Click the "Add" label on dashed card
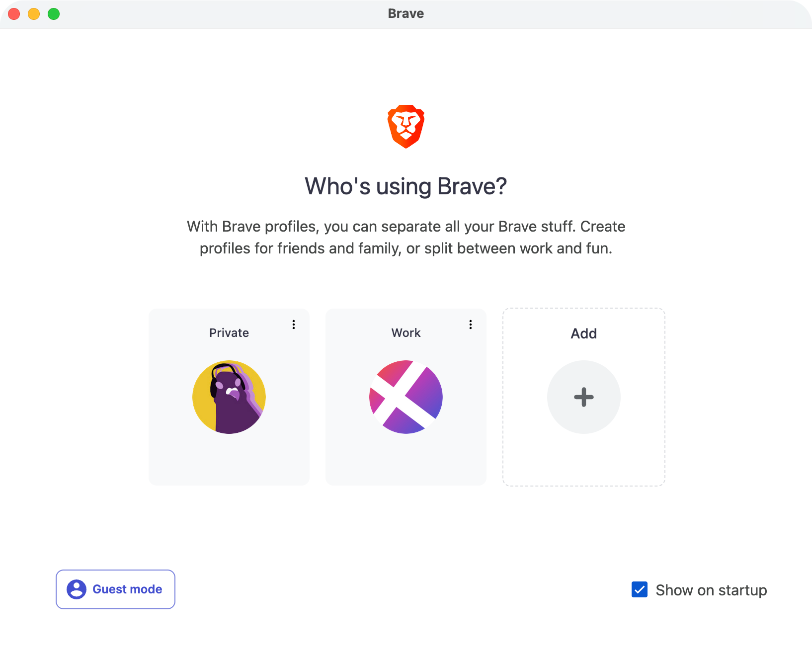The width and height of the screenshot is (812, 657). (583, 333)
